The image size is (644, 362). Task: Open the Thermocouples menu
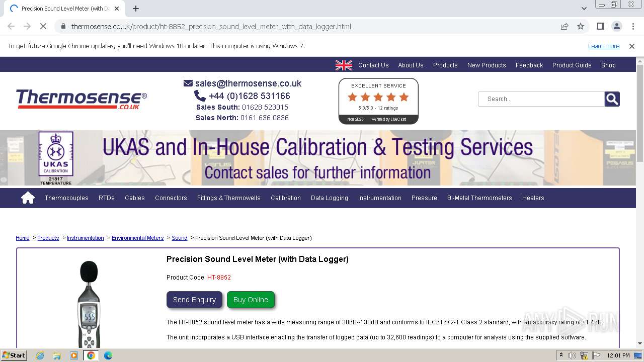(66, 198)
